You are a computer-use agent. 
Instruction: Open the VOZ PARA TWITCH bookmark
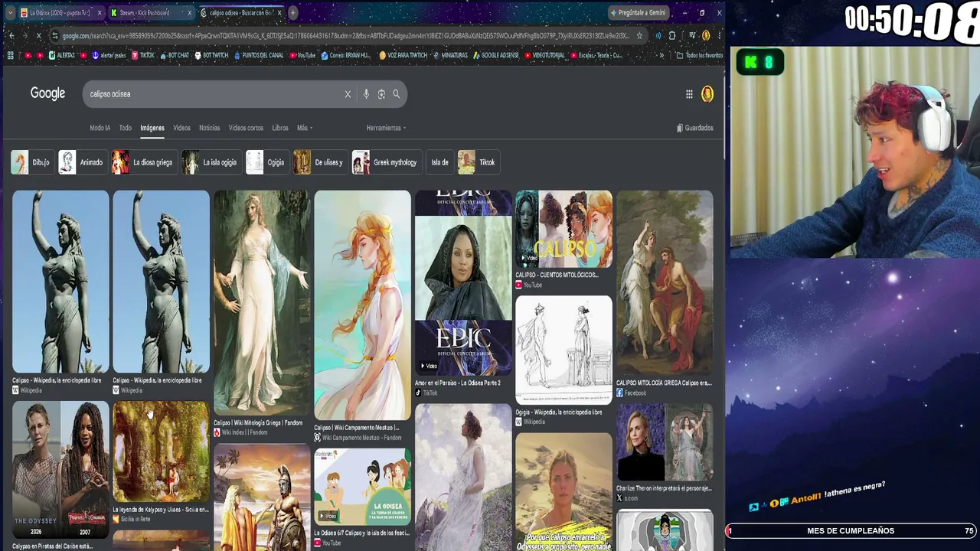pyautogui.click(x=403, y=55)
